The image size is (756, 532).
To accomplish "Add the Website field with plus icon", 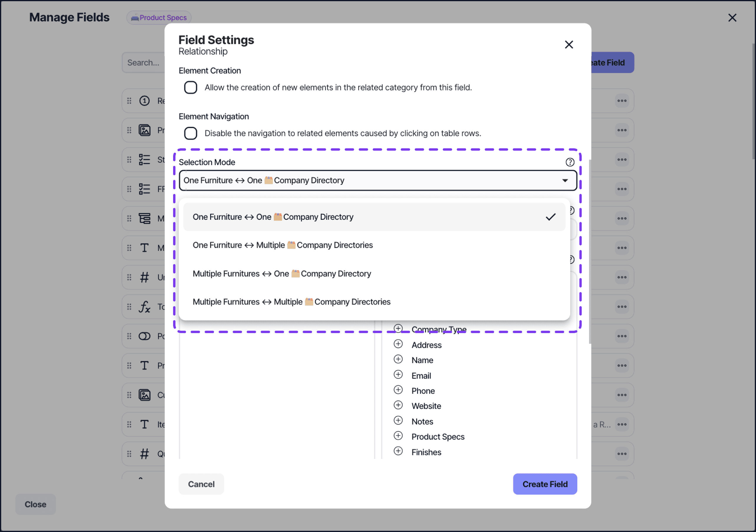I will coord(398,405).
